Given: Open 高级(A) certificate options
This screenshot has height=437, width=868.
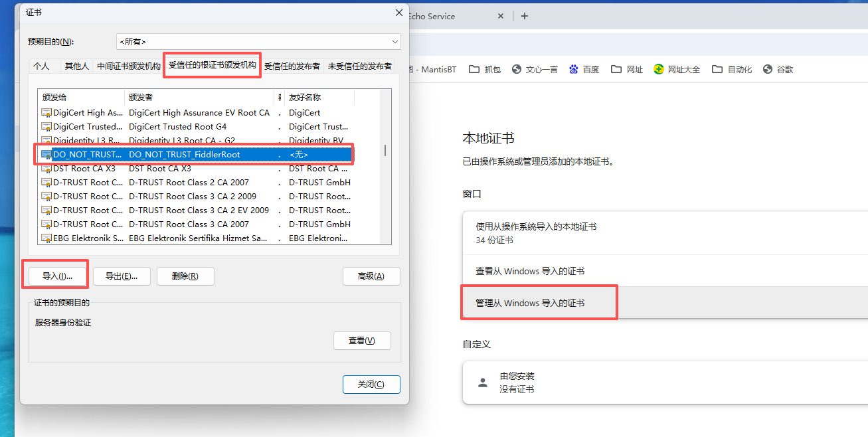Looking at the screenshot, I should [x=371, y=276].
